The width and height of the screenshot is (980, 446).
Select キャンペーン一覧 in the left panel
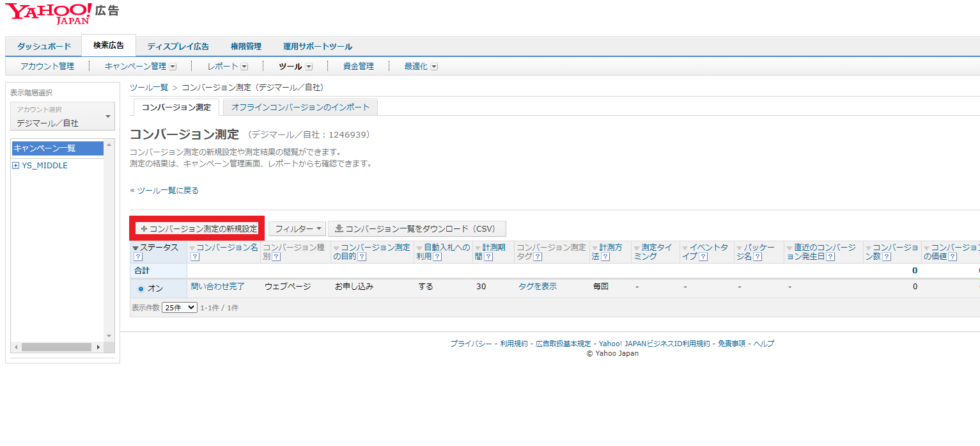pyautogui.click(x=58, y=148)
